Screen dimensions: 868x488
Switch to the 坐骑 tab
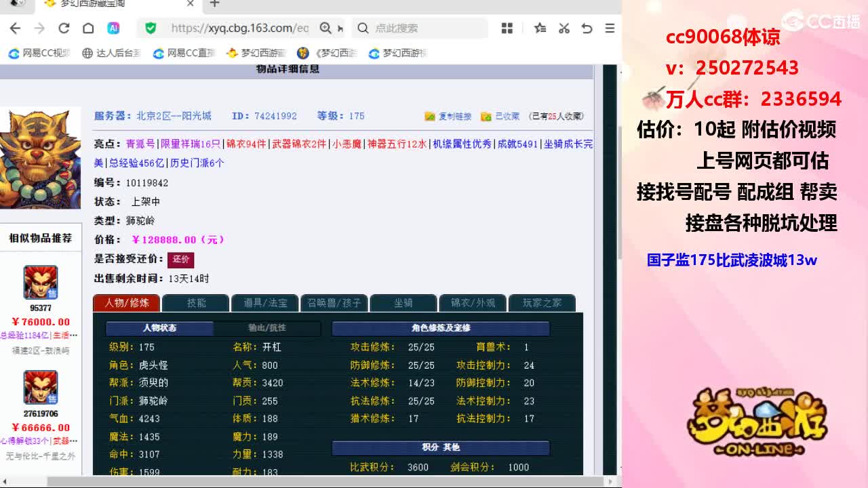click(x=403, y=303)
